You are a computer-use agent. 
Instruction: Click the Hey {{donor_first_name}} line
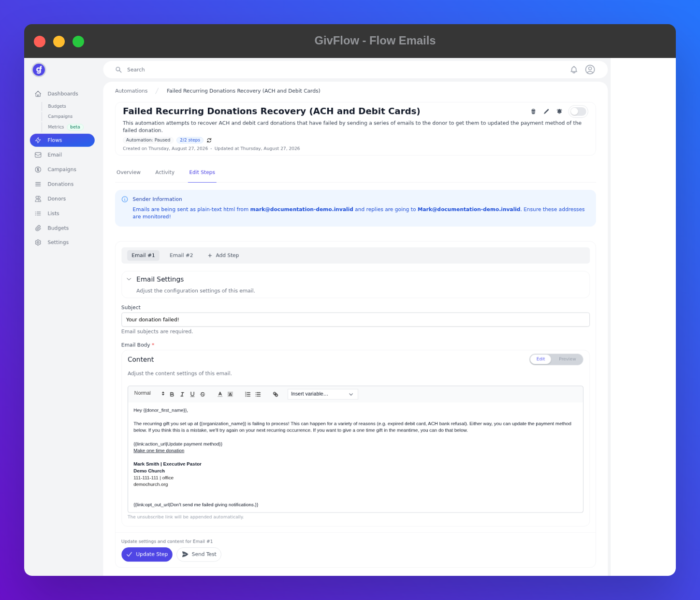tap(161, 410)
